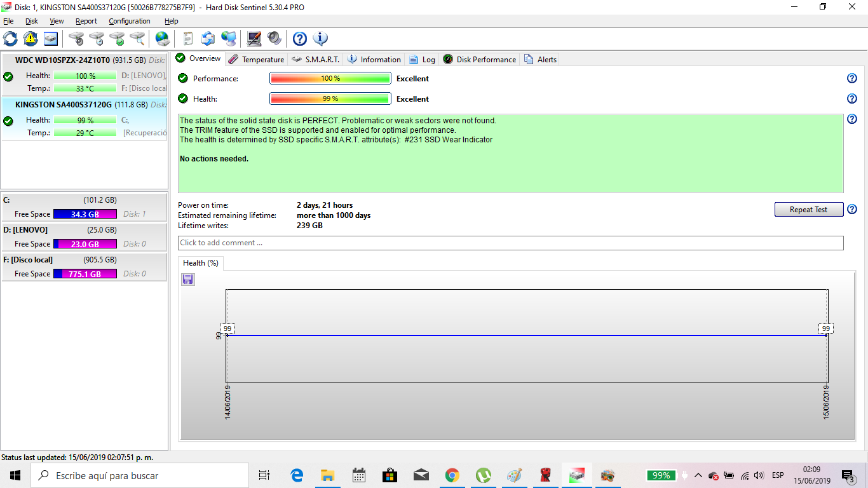
Task: Open the Windows Start menu
Action: pyautogui.click(x=15, y=475)
